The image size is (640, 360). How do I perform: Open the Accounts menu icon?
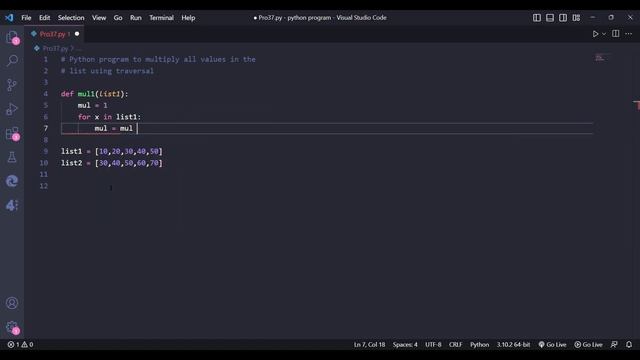click(x=12, y=303)
